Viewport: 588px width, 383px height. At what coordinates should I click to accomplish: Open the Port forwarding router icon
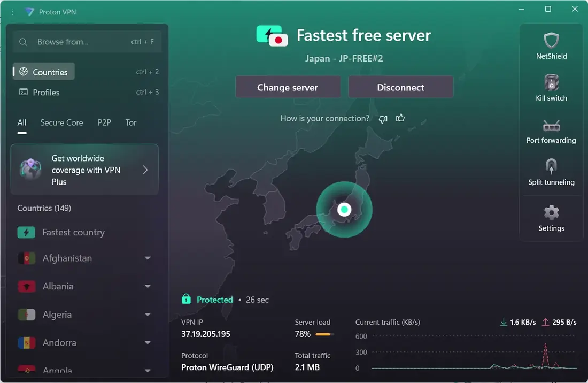(x=551, y=126)
